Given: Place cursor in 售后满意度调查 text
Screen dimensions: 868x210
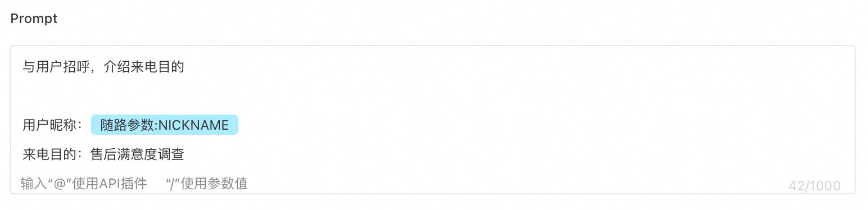Looking at the screenshot, I should 137,154.
